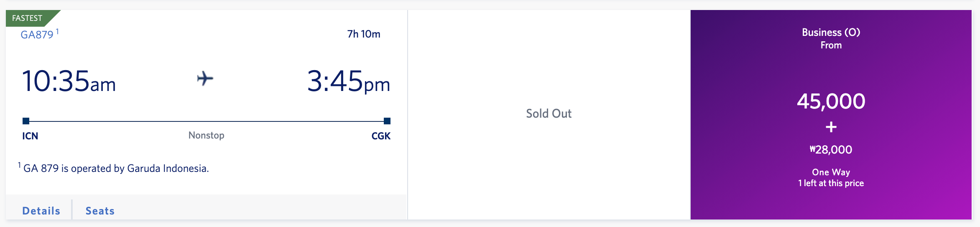Click the Garuda Indonesia operated-by footnote
Viewport: 980px width, 227px height.
click(x=116, y=168)
